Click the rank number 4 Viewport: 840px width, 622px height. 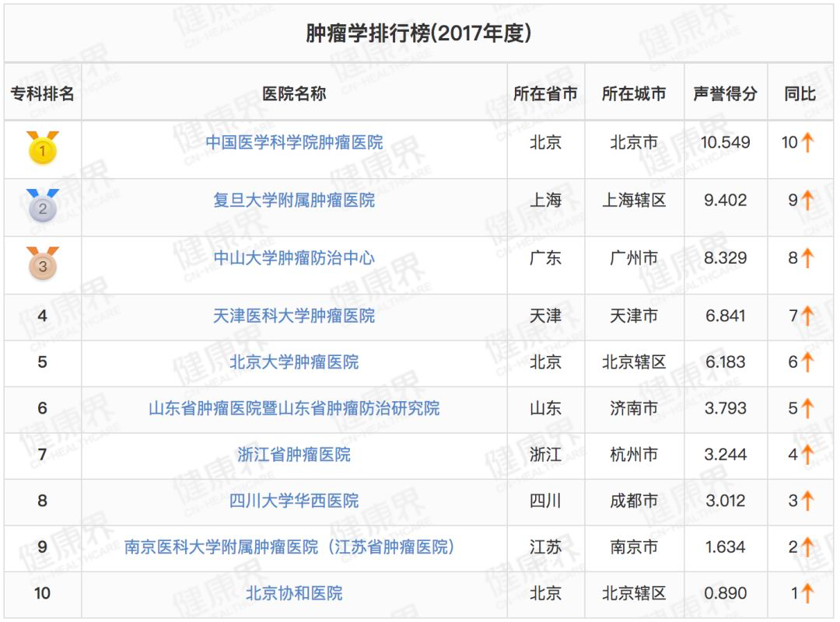click(x=42, y=316)
